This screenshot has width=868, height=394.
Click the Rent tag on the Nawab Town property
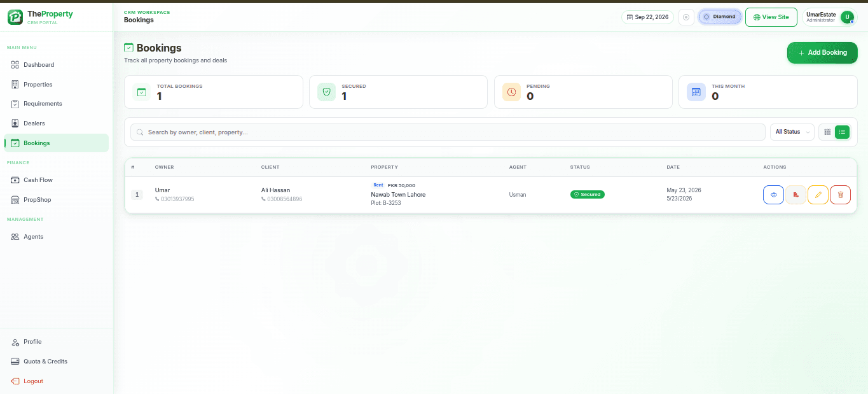(378, 185)
